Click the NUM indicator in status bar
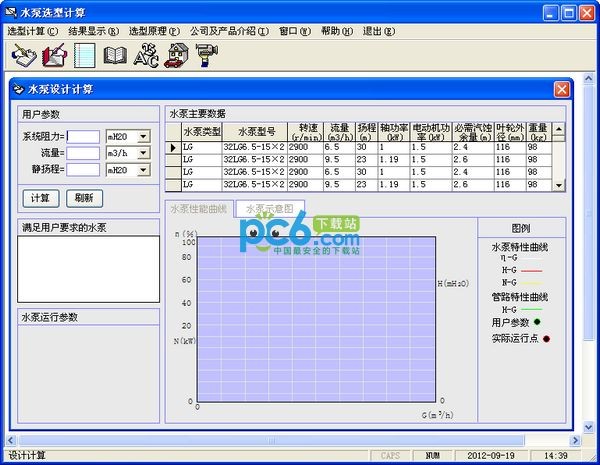The image size is (600, 465). 432,455
